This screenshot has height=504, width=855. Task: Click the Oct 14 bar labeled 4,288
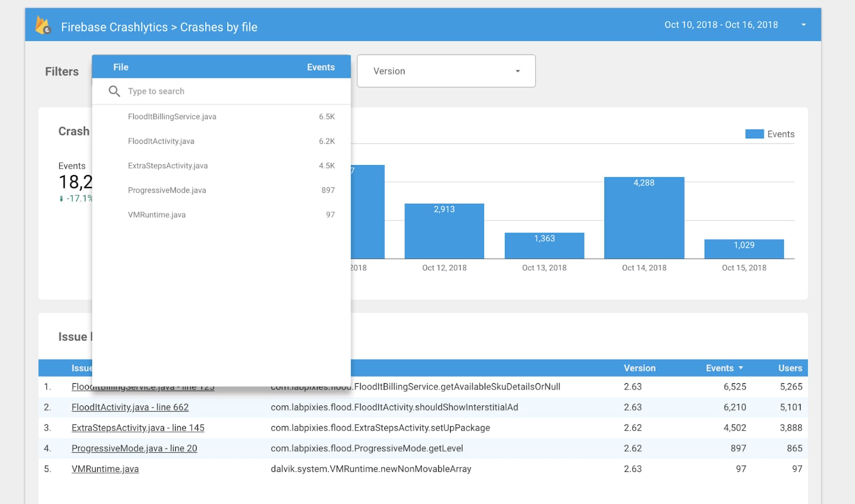(x=644, y=218)
